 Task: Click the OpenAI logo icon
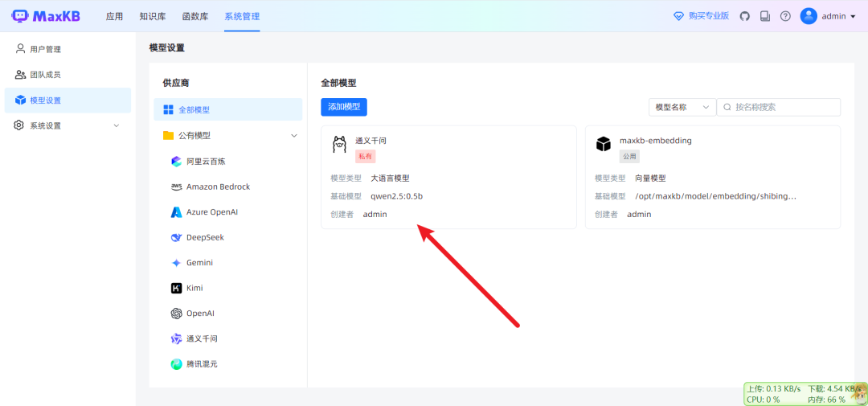pos(176,314)
